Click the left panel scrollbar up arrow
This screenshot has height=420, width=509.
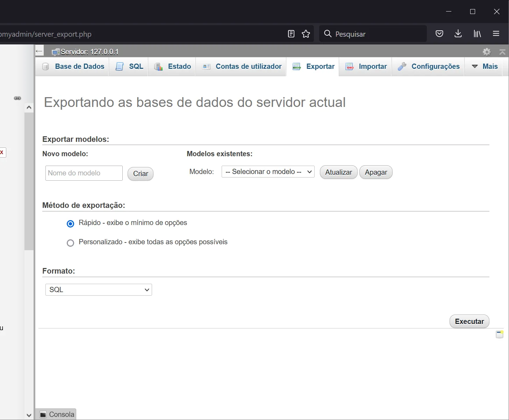pos(29,108)
